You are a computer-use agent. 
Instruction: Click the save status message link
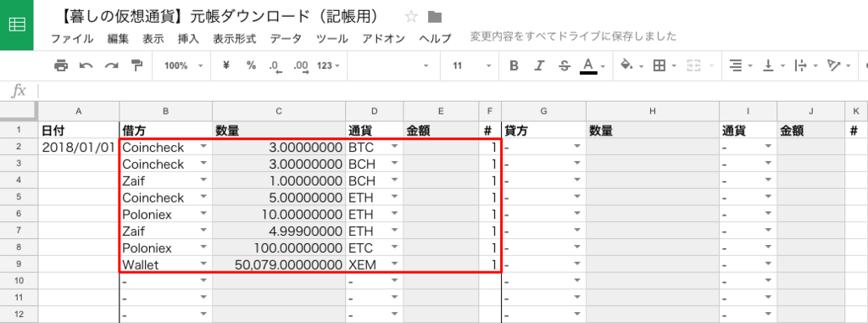pyautogui.click(x=574, y=37)
